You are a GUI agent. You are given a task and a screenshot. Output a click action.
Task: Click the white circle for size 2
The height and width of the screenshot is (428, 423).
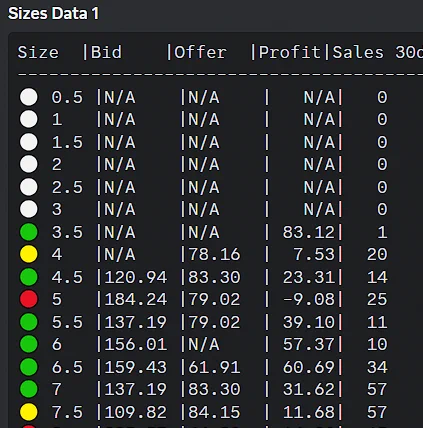click(29, 164)
